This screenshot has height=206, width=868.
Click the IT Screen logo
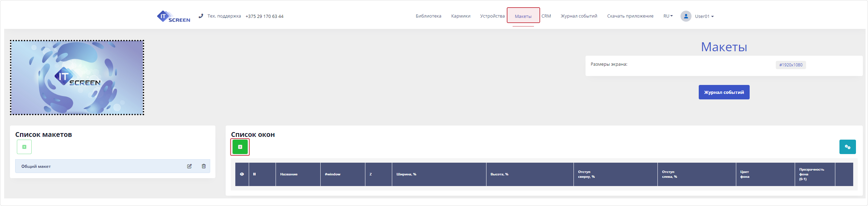pyautogui.click(x=173, y=16)
